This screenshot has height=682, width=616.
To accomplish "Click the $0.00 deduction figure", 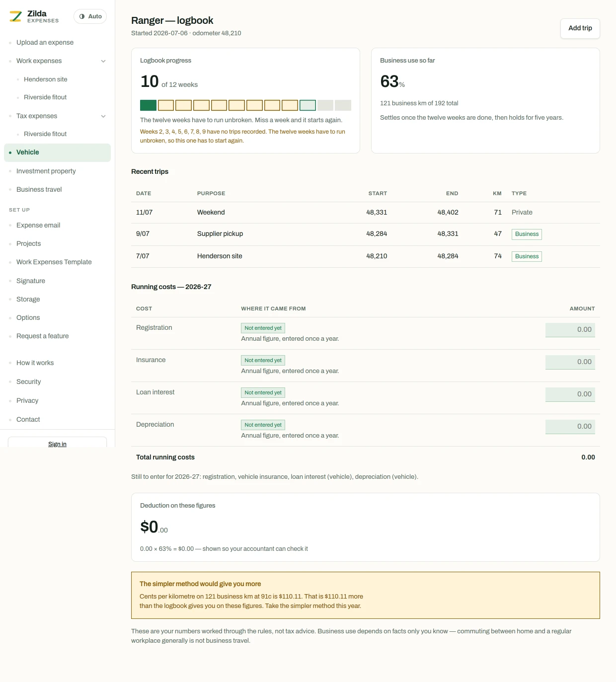I will [x=154, y=527].
